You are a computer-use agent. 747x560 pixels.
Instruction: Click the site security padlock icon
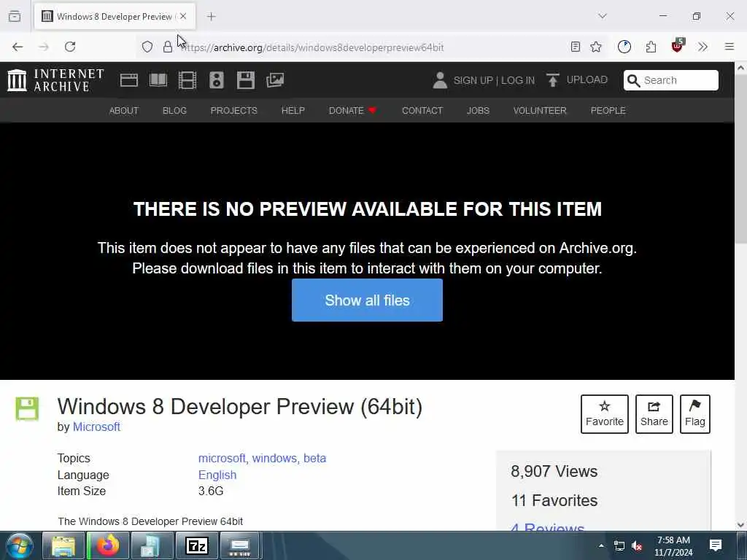coord(168,47)
